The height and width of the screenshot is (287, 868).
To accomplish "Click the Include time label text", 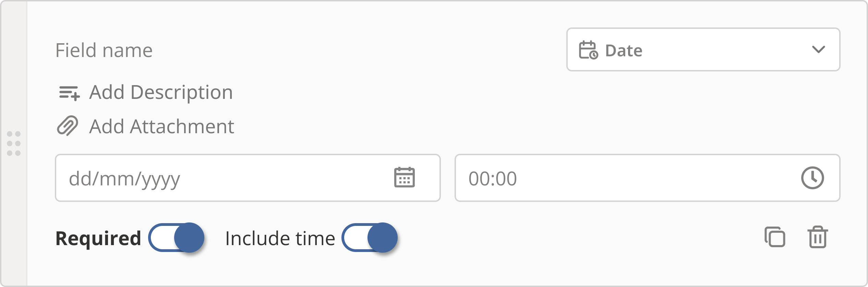I will 280,238.
